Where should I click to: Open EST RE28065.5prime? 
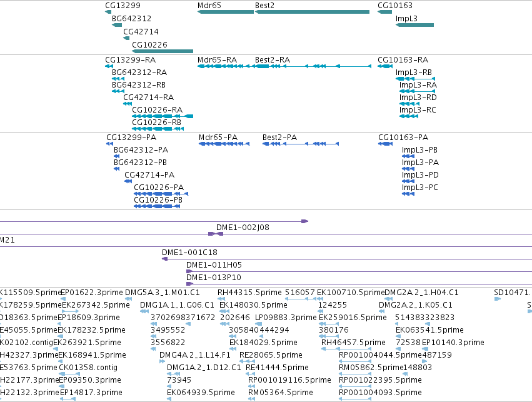271,356
